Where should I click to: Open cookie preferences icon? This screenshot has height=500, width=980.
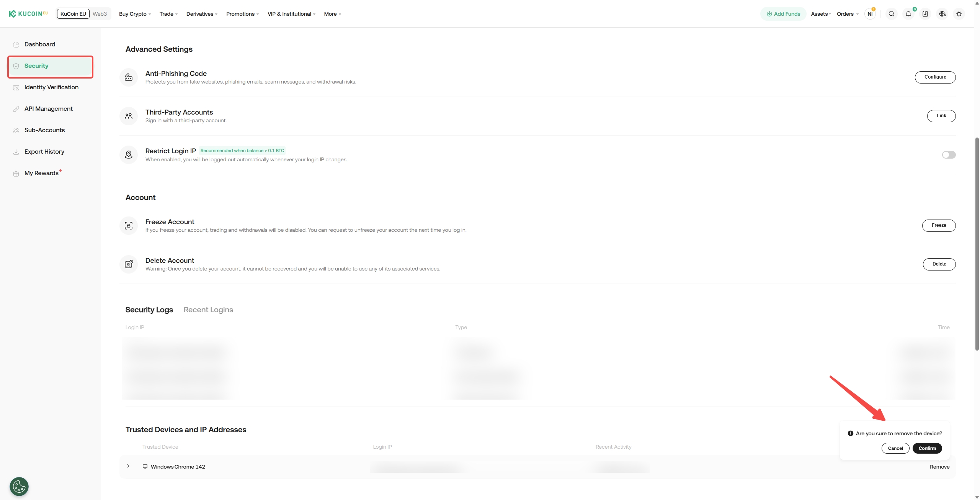[x=19, y=486]
